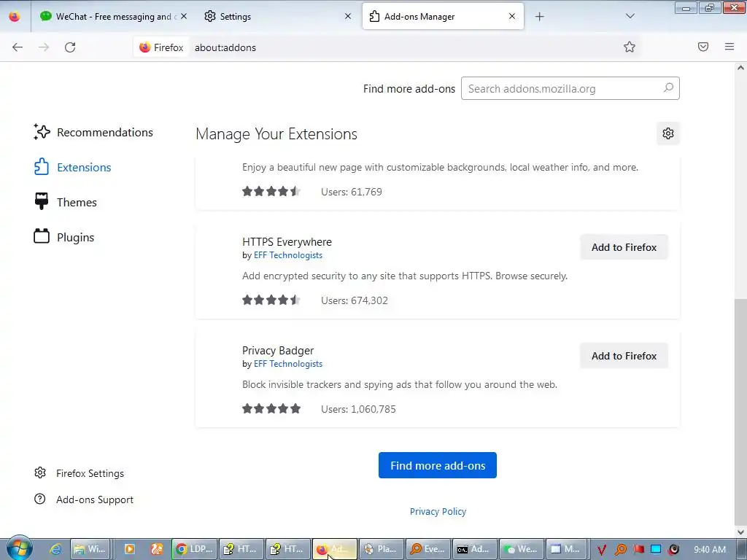This screenshot has height=560, width=747.
Task: Click the Privacy Badger title text
Action: pyautogui.click(x=278, y=351)
